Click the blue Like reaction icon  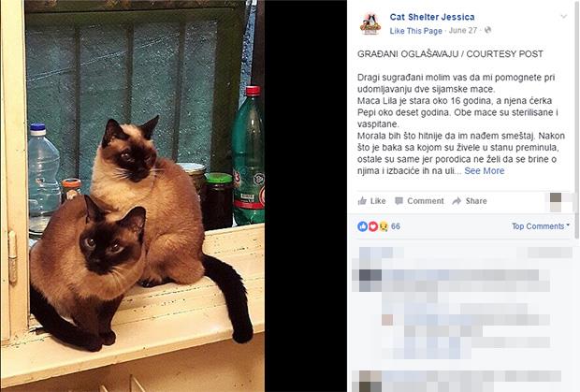point(363,226)
